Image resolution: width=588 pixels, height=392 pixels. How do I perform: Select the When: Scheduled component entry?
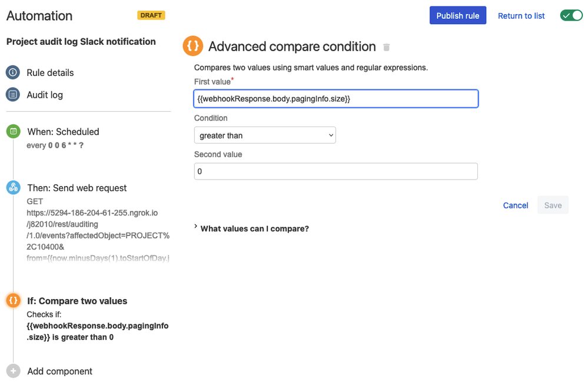pos(63,131)
